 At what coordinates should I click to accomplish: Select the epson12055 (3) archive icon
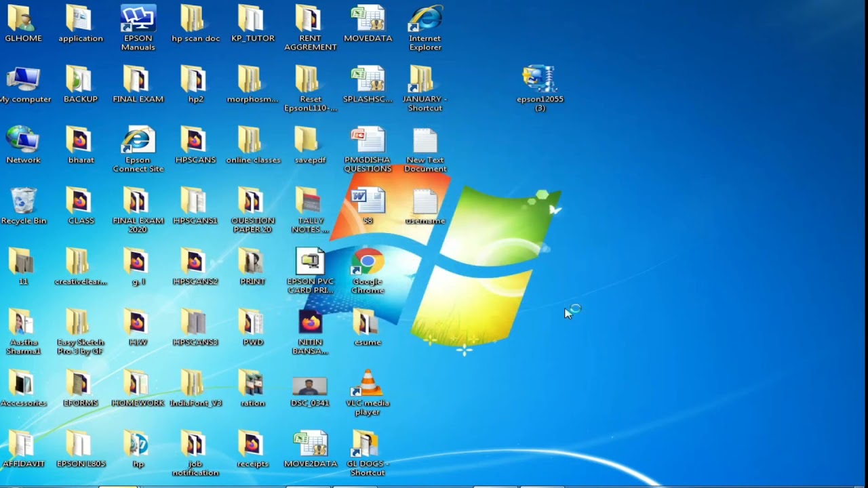(540, 89)
